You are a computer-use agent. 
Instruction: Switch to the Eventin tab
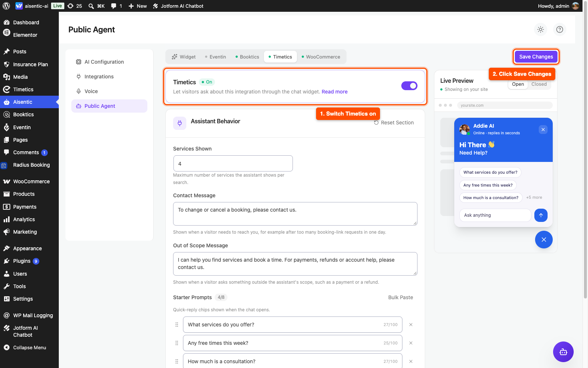215,57
